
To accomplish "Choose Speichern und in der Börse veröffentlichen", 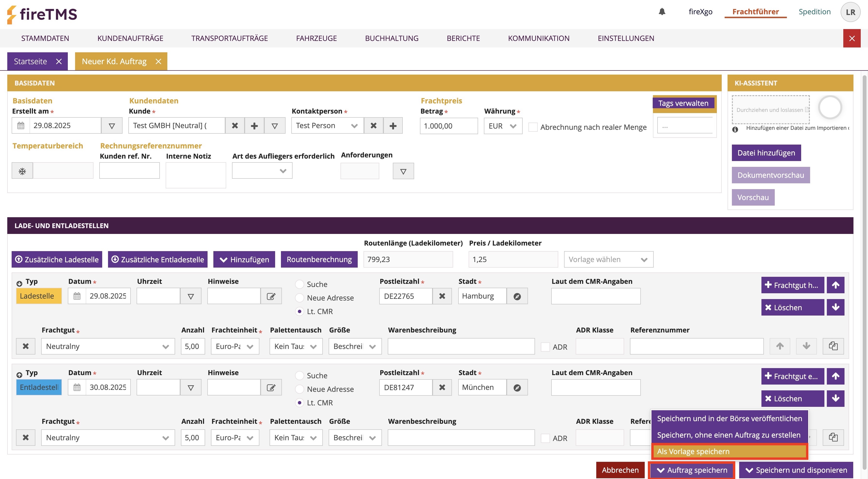I will coord(729,418).
